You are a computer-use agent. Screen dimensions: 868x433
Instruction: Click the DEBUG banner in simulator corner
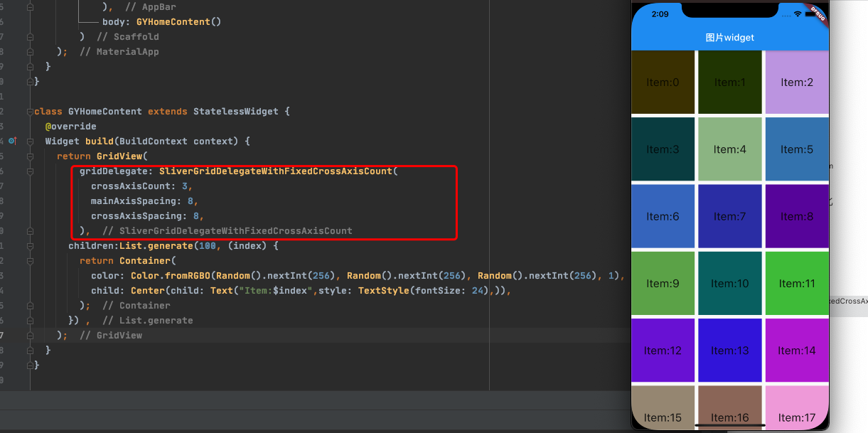tap(818, 13)
